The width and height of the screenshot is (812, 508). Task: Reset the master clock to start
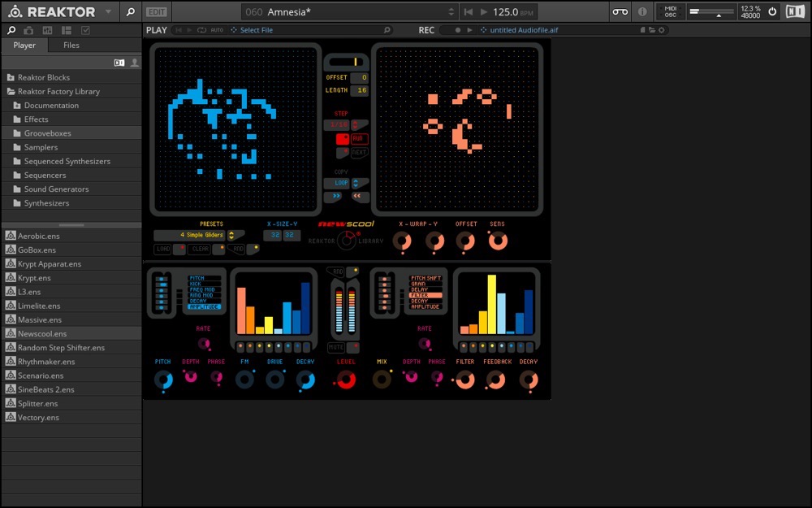(x=469, y=11)
